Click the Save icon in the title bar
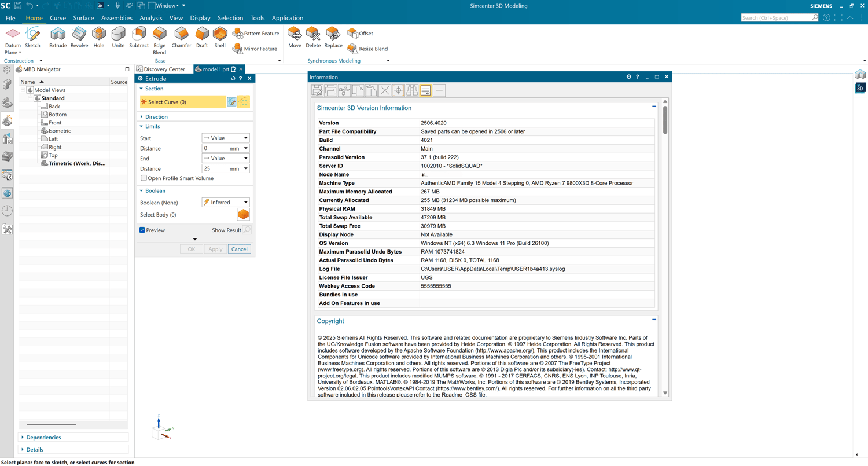 click(x=17, y=6)
